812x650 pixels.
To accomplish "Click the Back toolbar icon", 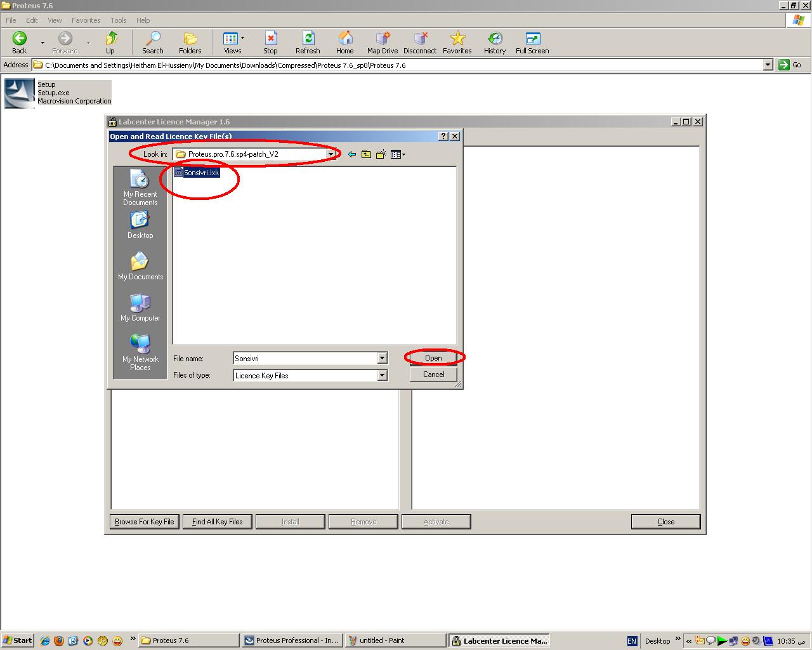I will (x=20, y=43).
